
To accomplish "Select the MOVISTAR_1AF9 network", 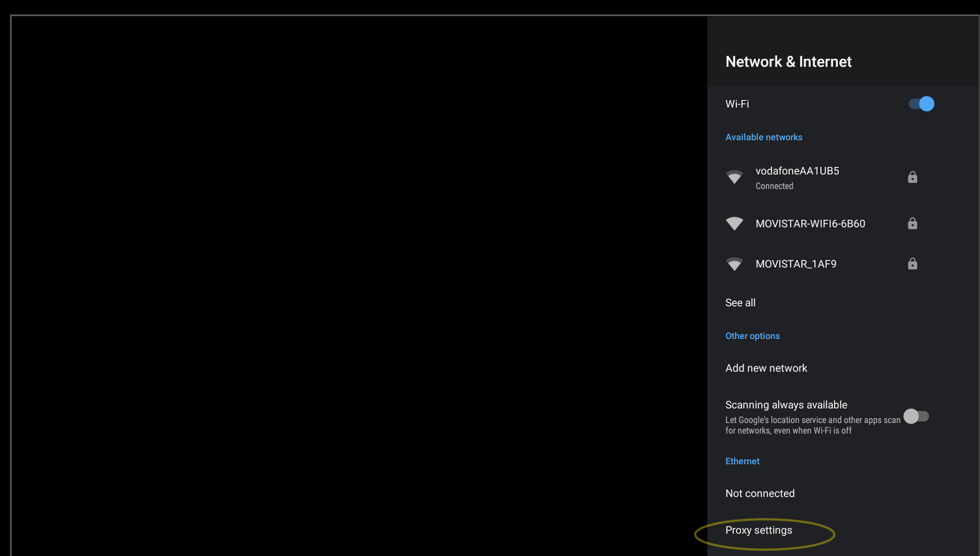I will (843, 264).
